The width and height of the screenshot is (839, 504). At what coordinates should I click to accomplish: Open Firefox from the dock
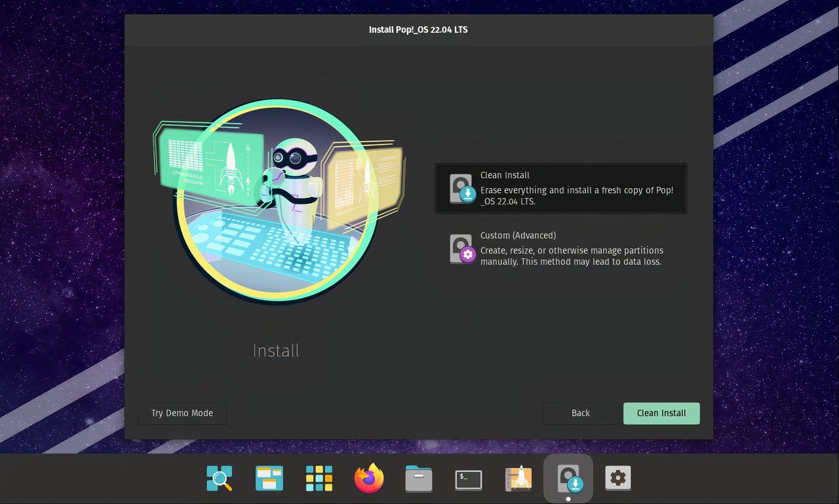(368, 478)
